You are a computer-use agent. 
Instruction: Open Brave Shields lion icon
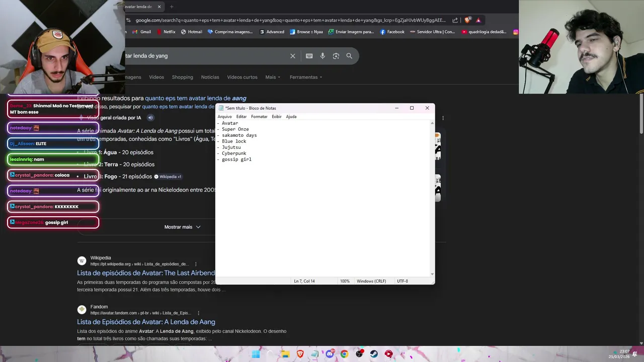point(467,20)
